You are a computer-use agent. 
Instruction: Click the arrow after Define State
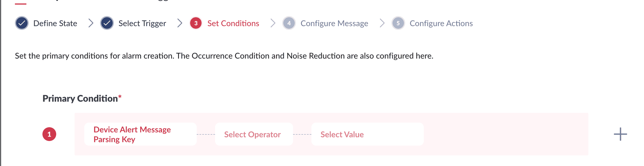(91, 23)
